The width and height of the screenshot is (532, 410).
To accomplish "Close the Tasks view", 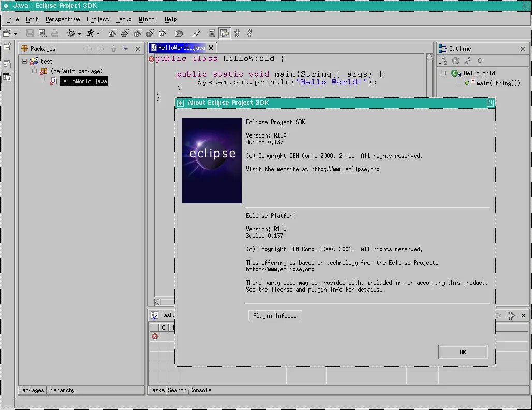I will point(523,315).
